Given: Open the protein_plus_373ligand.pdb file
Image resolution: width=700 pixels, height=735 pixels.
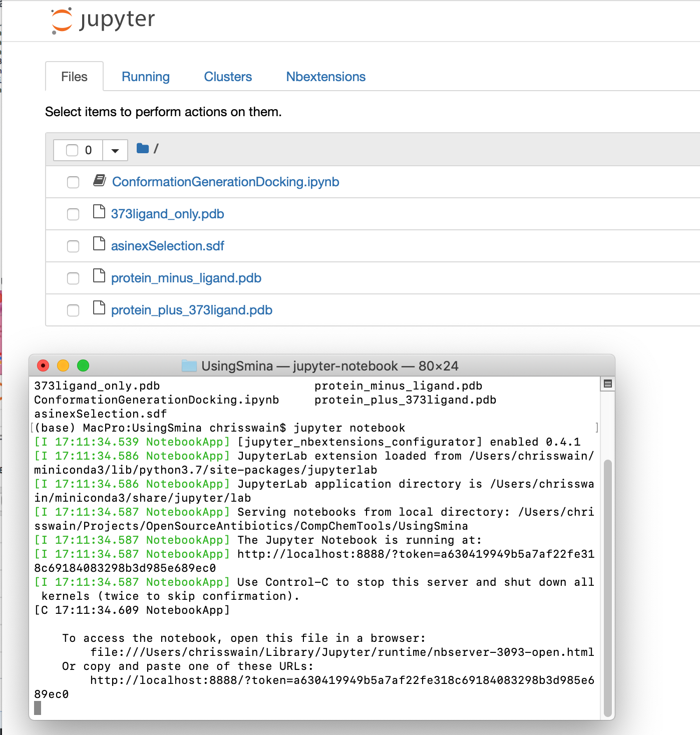Looking at the screenshot, I should [x=192, y=310].
